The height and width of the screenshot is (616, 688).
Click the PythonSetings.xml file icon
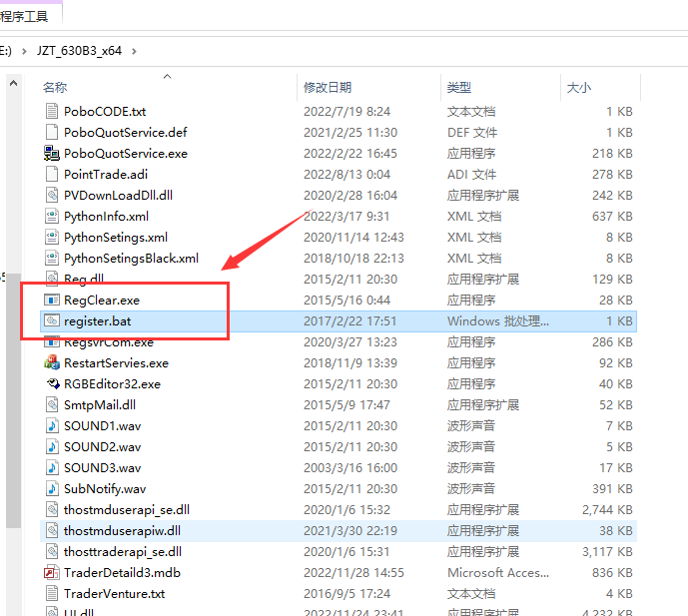(x=52, y=237)
